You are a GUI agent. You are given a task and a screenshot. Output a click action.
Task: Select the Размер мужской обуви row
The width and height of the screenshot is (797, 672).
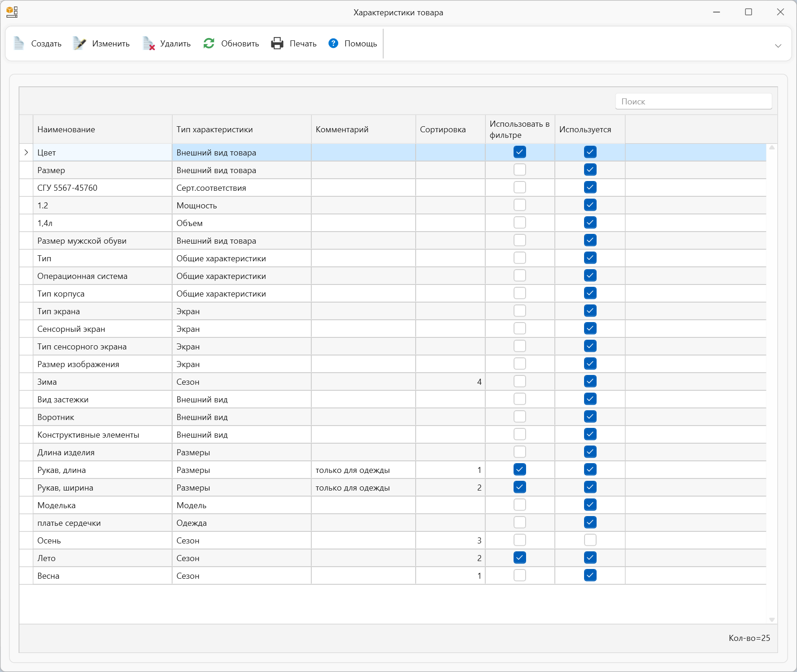[392, 240]
